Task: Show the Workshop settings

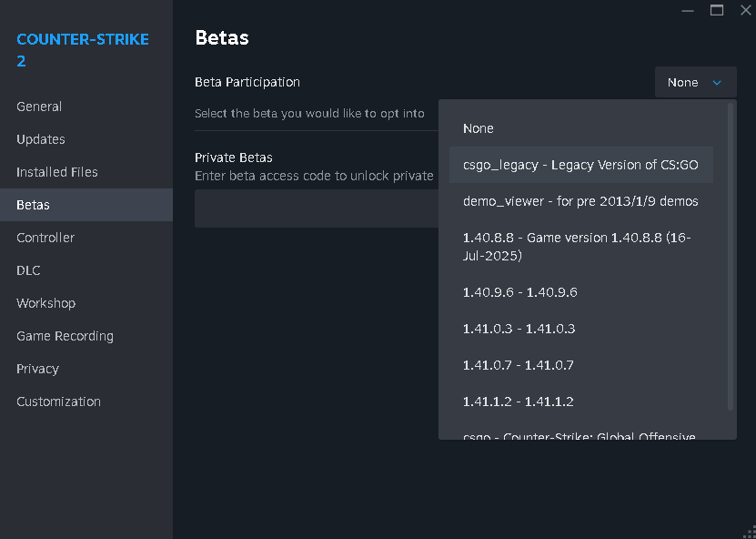Action: [45, 303]
